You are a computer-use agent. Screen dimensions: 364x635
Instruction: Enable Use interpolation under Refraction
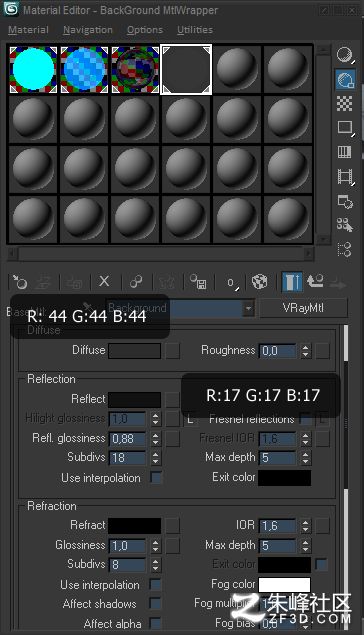point(155,584)
